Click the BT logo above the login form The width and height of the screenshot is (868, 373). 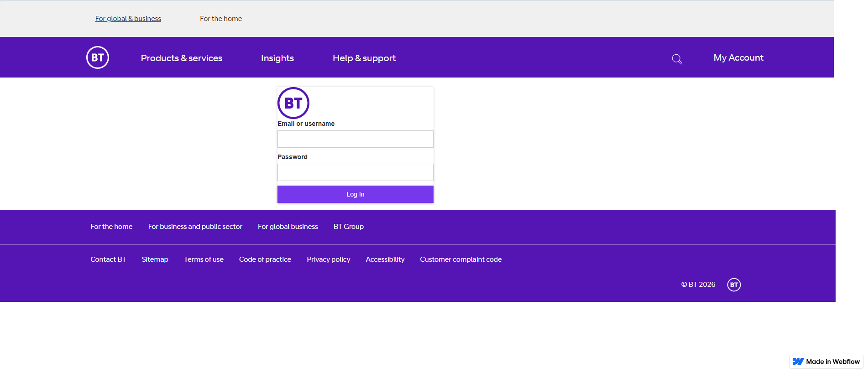293,103
